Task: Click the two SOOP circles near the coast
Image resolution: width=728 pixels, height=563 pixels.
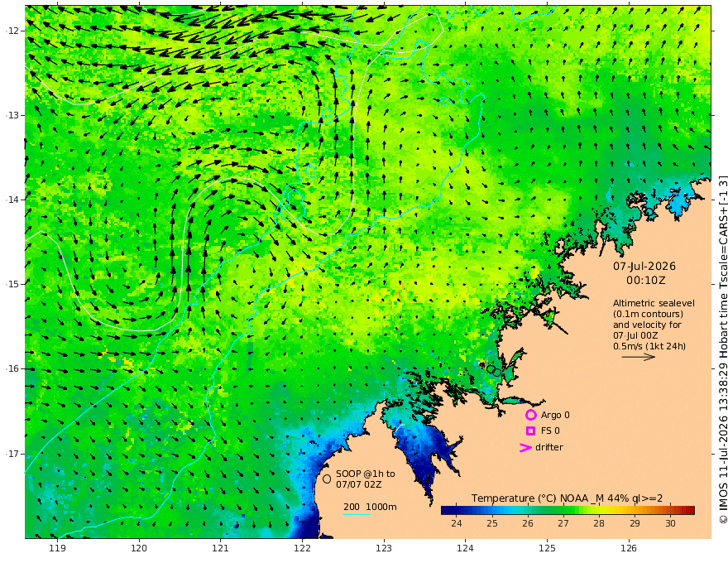Action: pos(494,371)
